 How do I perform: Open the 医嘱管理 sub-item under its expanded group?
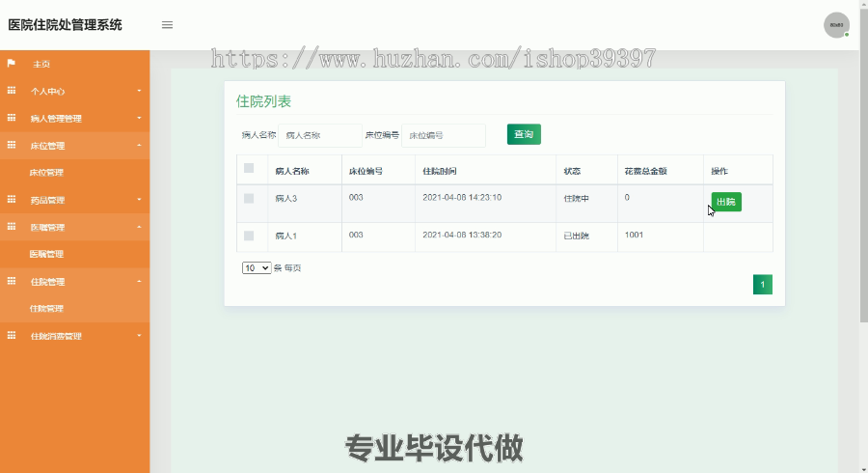coord(46,254)
